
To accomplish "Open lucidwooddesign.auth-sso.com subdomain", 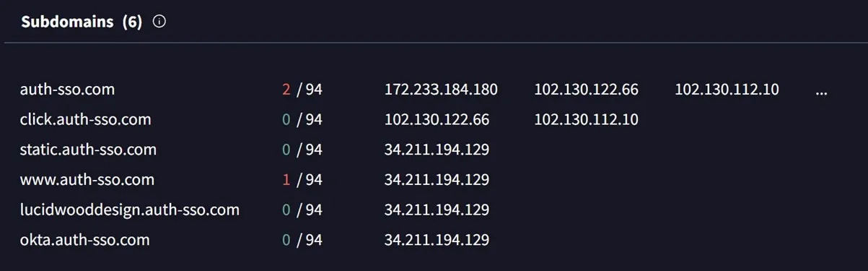I will click(x=130, y=210).
